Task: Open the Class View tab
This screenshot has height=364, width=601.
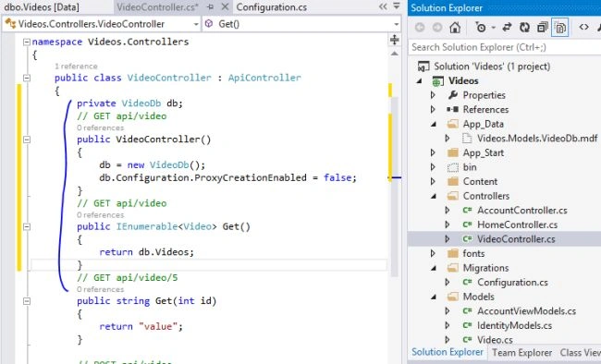Action: (x=580, y=353)
